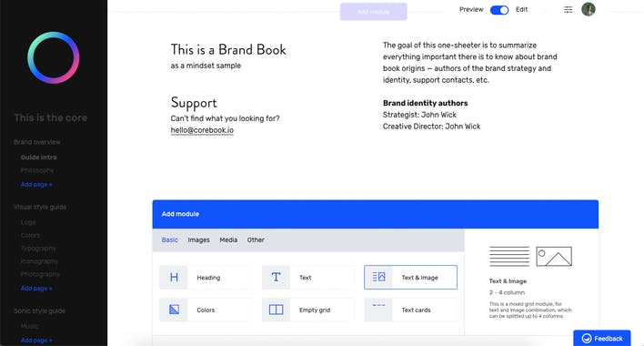Screen dimensions: 644x346
Task: Select the Sonic style guide section
Action: point(39,310)
